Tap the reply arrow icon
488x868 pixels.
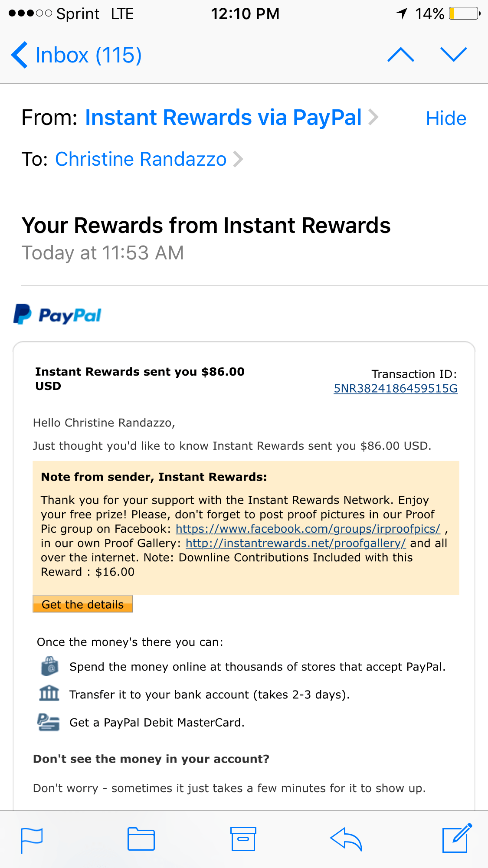tap(346, 839)
